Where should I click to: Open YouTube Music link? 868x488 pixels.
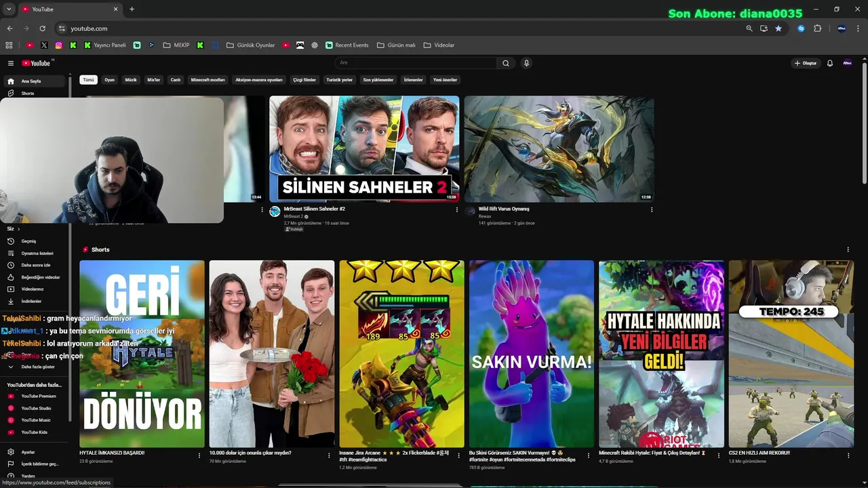tap(36, 420)
